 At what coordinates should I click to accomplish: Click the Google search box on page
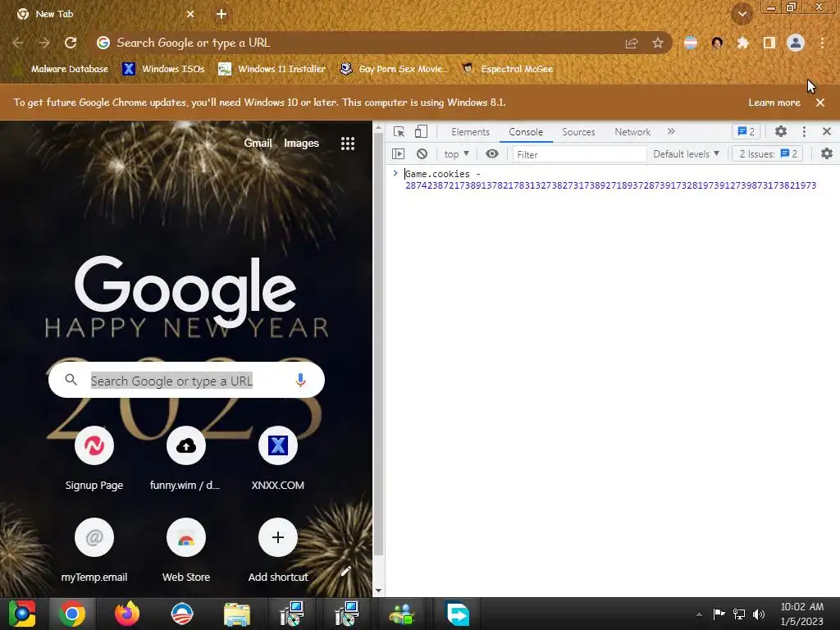coord(186,381)
